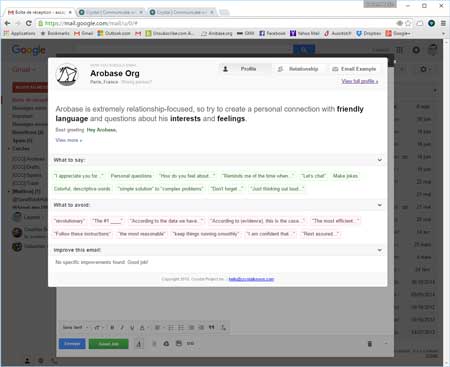The height and width of the screenshot is (367, 450).
Task: Toggle underline formatting in compose toolbar
Action: point(132,328)
